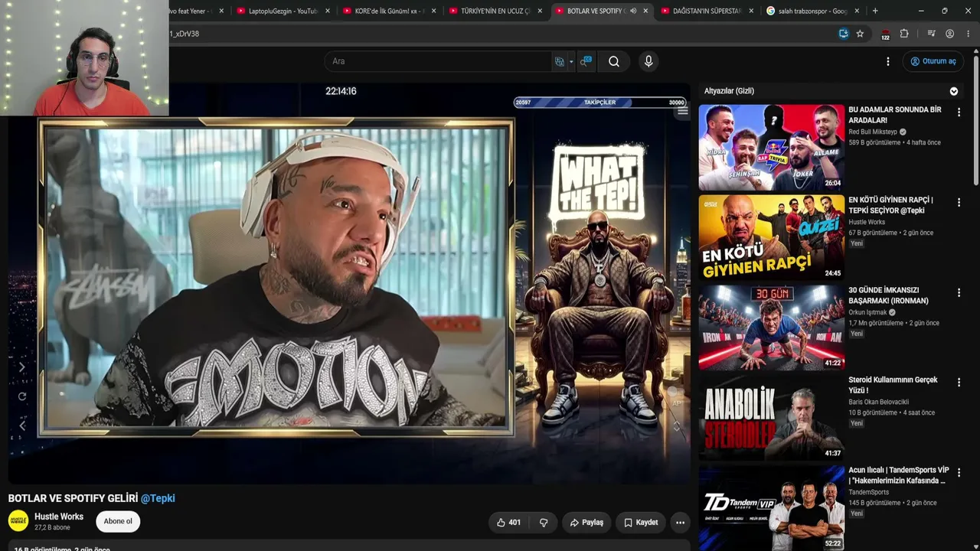The image size is (980, 551).
Task: Open options for Acun Ilıcalı TandemSports video
Action: point(959,472)
